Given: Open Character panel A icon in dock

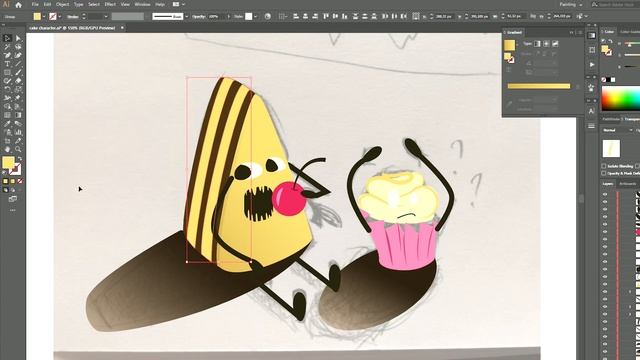Looking at the screenshot, I should pos(592,111).
